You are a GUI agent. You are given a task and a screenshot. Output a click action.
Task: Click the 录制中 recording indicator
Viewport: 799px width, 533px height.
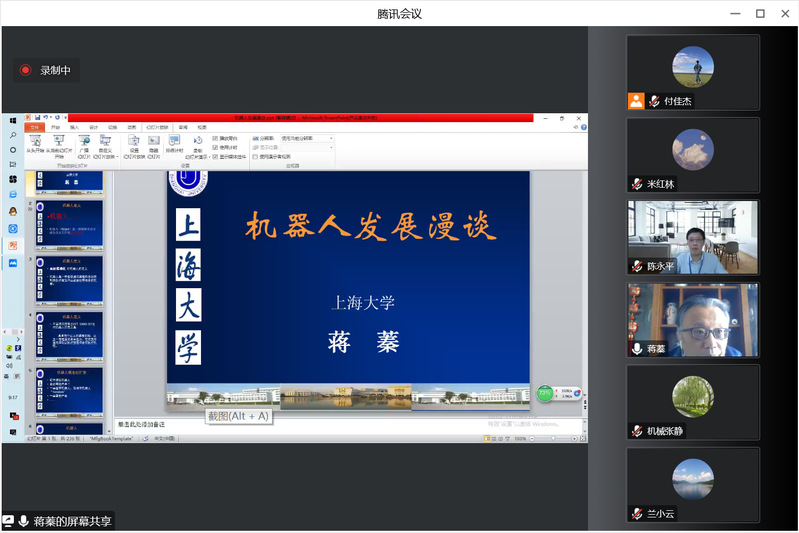click(x=46, y=70)
